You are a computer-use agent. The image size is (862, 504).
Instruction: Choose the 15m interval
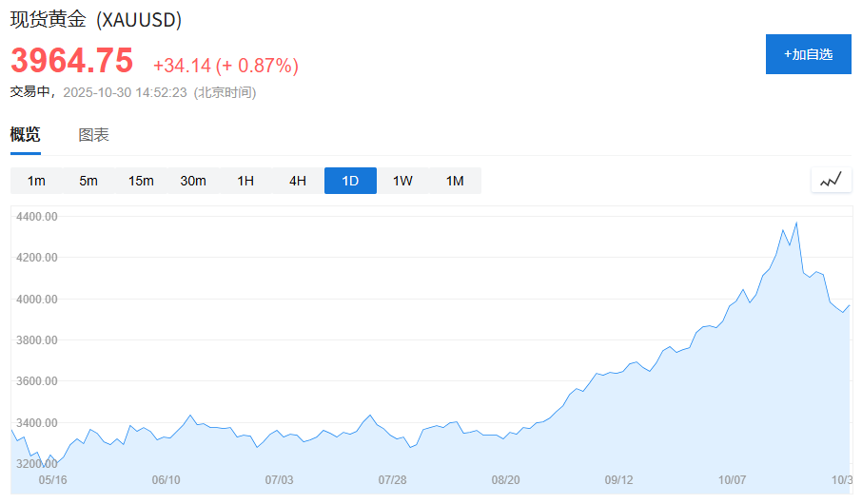tap(141, 181)
